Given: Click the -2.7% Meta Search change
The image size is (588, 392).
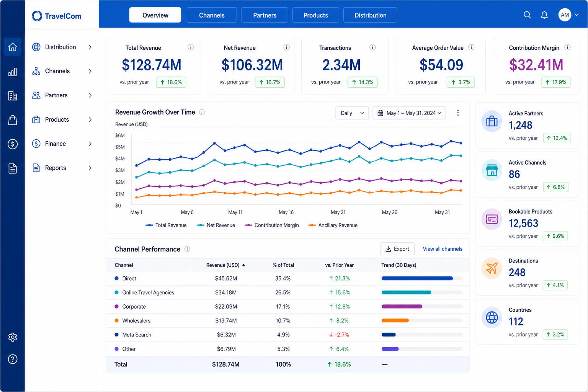Looking at the screenshot, I should click(339, 335).
